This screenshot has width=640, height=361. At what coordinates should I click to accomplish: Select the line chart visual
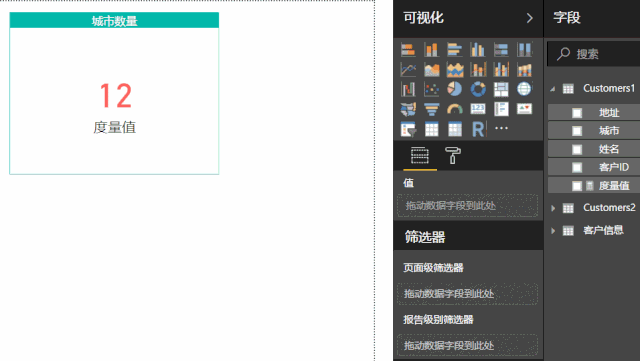pyautogui.click(x=408, y=69)
